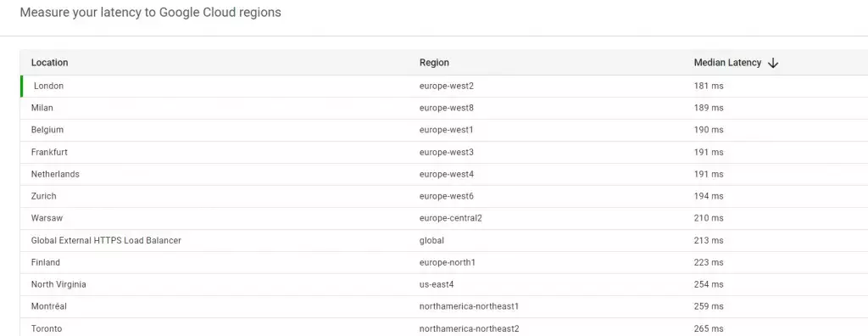Viewport: 868px width, 336px height.
Task: Click the 213 ms latency value
Action: click(x=709, y=240)
